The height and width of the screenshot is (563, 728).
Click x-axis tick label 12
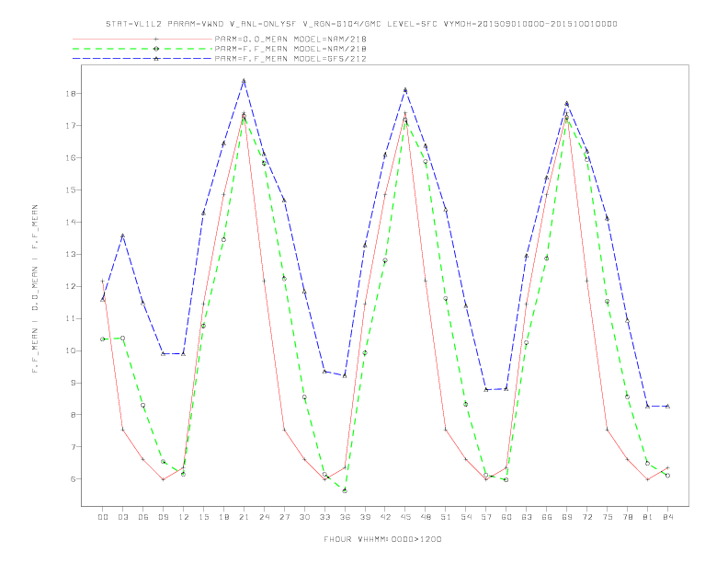(184, 517)
